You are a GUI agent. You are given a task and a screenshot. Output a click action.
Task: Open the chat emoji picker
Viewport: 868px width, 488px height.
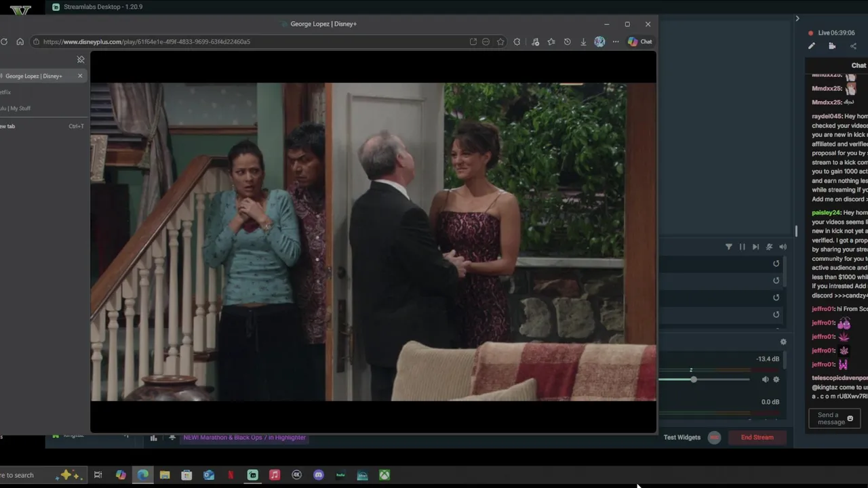tap(850, 418)
